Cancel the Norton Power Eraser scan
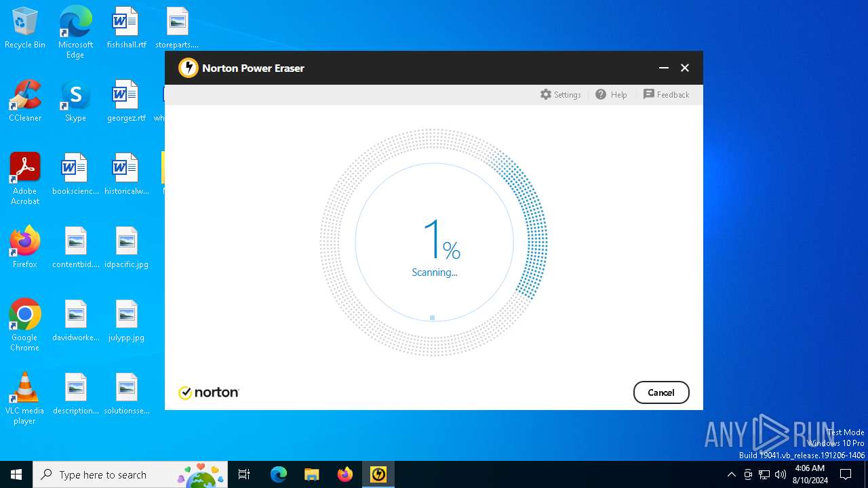 [661, 392]
